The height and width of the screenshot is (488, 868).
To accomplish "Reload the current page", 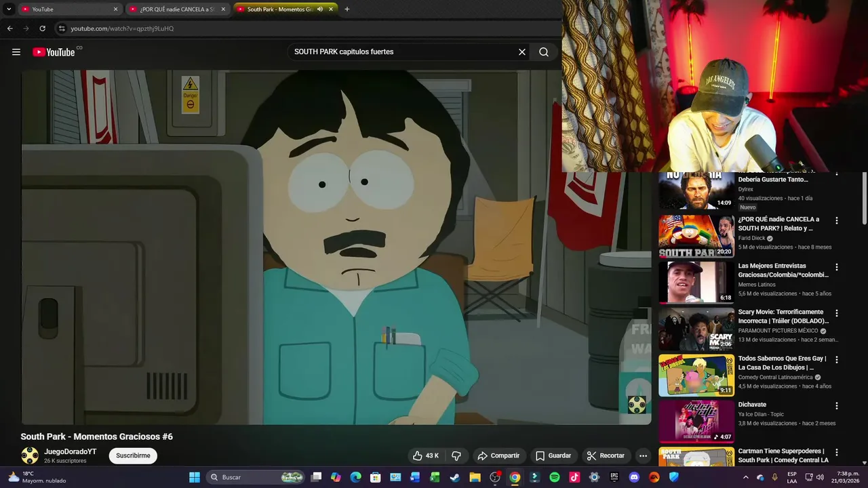I will [42, 28].
